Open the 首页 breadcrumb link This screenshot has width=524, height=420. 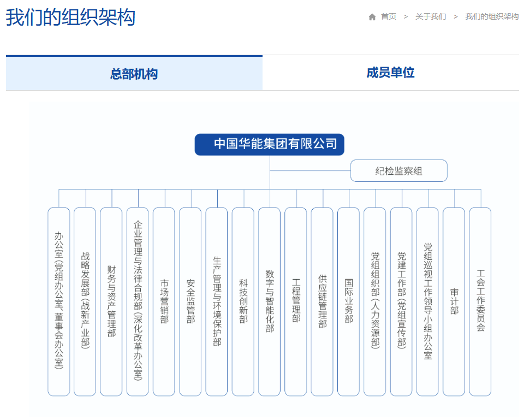[389, 17]
